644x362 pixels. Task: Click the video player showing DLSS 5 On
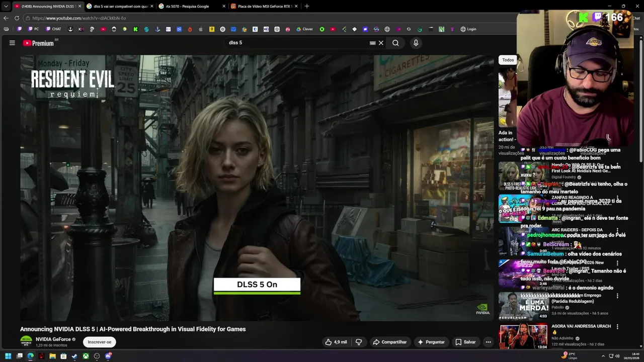pos(257,188)
